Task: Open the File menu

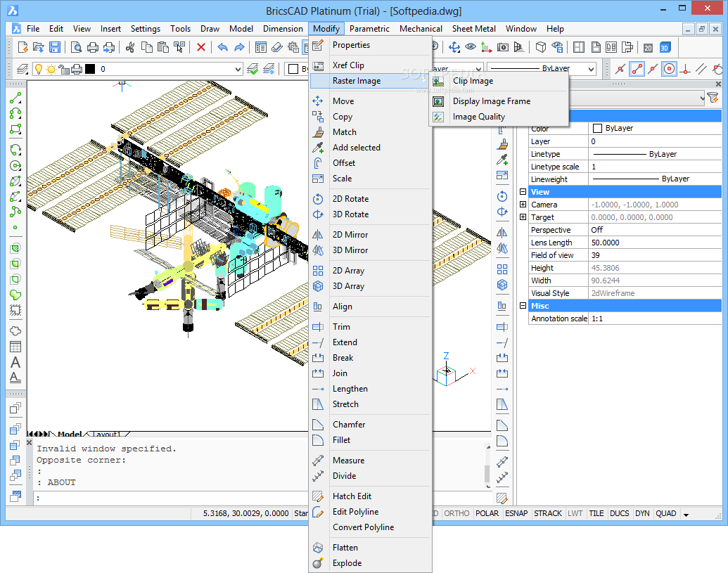Action: pyautogui.click(x=33, y=29)
